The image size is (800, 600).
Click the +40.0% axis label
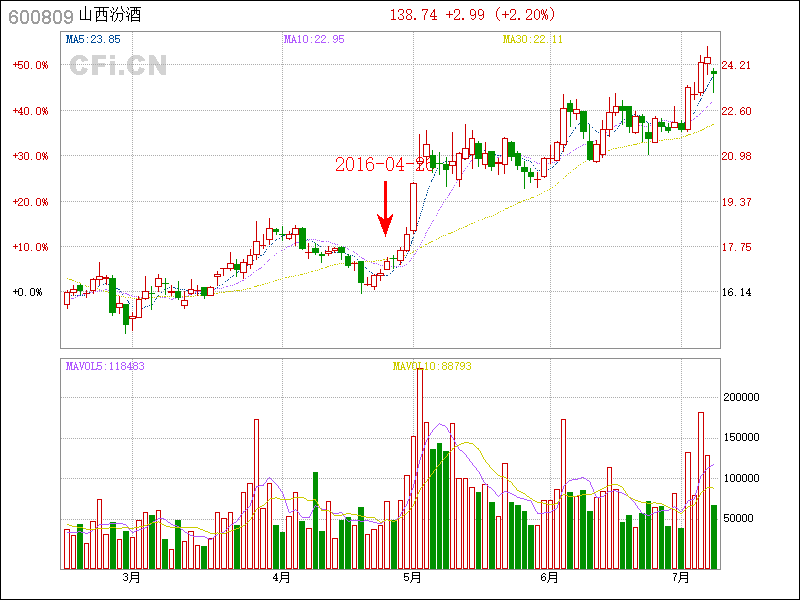(31, 111)
